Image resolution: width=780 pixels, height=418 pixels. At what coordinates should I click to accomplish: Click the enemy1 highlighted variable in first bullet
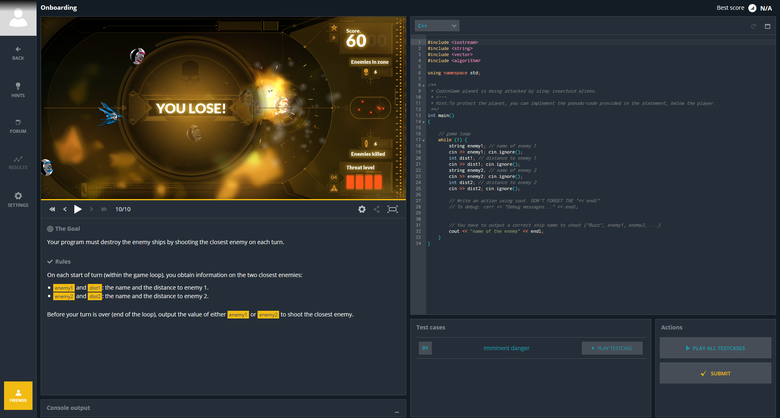pyautogui.click(x=64, y=288)
